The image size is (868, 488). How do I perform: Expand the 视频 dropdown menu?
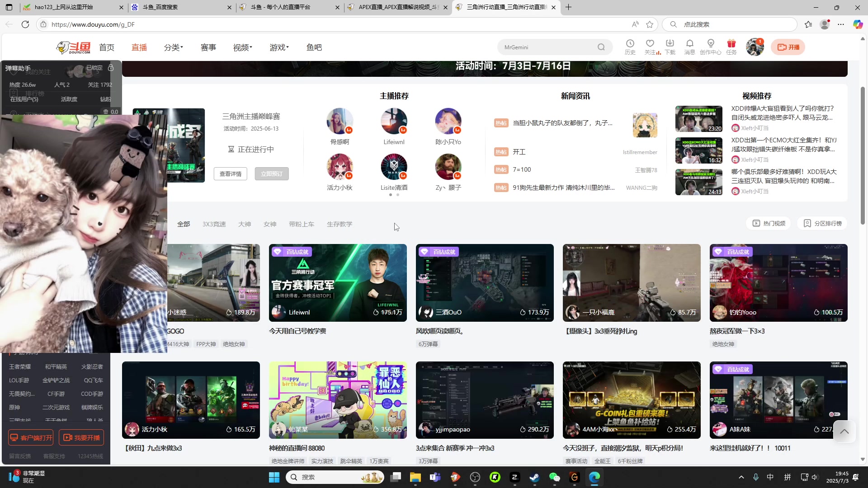pyautogui.click(x=243, y=47)
